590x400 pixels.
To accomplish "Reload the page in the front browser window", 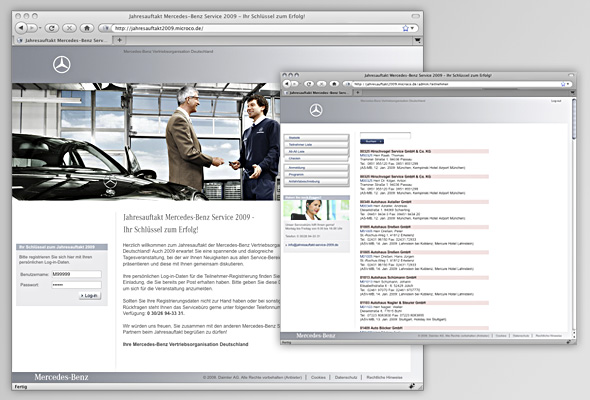I will tap(309, 84).
